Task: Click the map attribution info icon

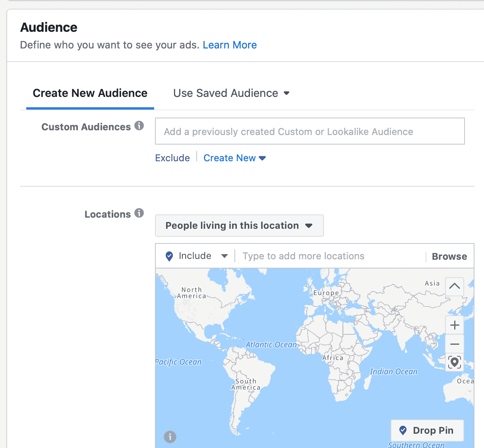Action: point(170,437)
